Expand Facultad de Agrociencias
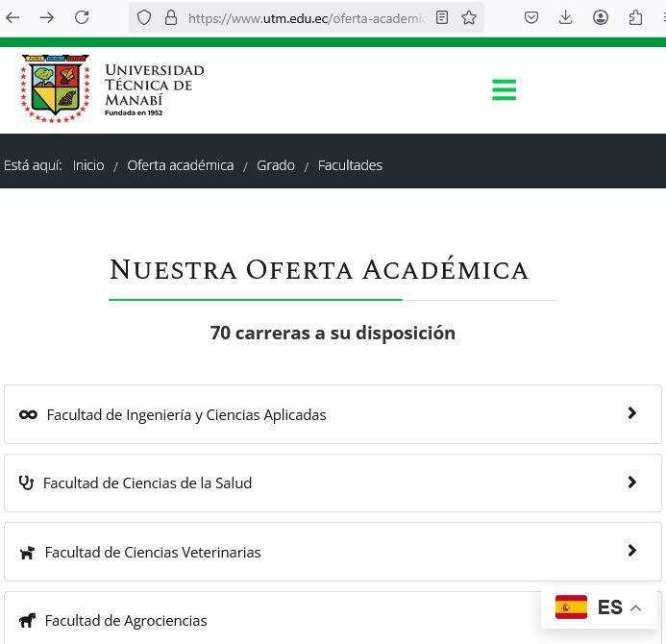Image resolution: width=666 pixels, height=644 pixels. 333,618
